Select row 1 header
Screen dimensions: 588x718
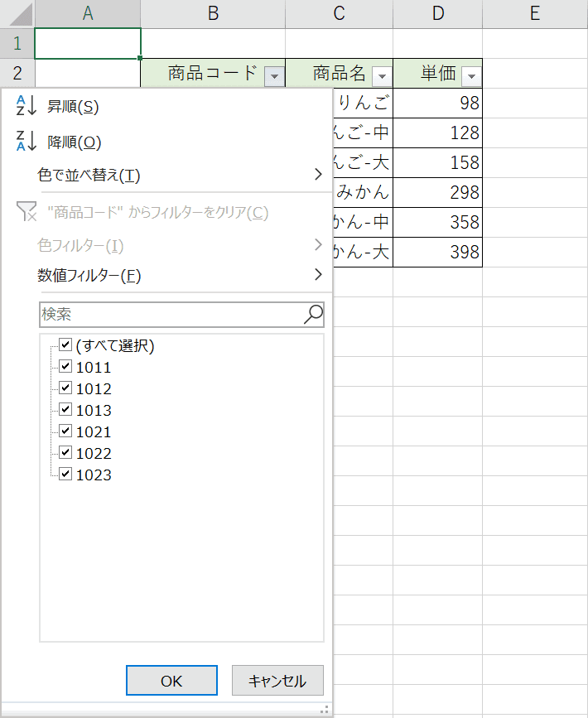17,44
